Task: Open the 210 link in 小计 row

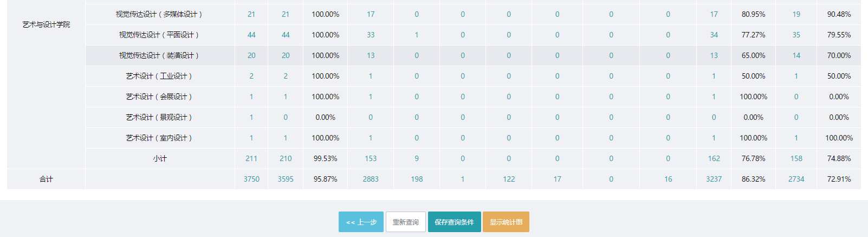Action: (x=286, y=158)
